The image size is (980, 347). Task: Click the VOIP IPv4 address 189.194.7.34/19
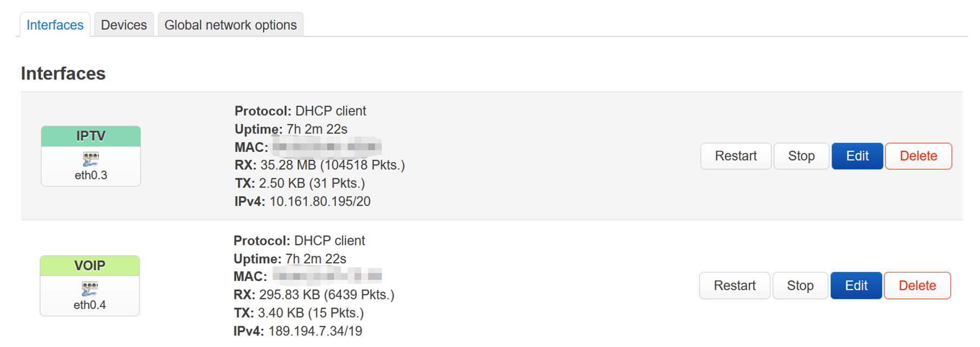[315, 331]
